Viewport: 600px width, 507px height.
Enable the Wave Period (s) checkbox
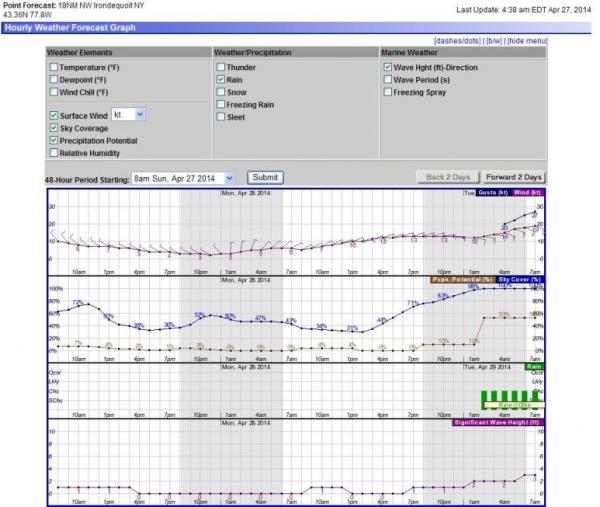point(387,79)
